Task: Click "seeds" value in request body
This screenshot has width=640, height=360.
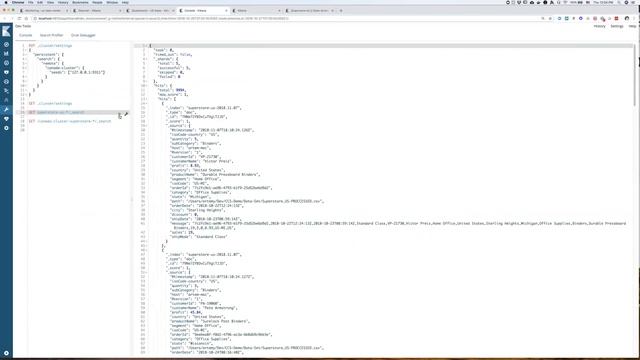Action: (x=86, y=72)
